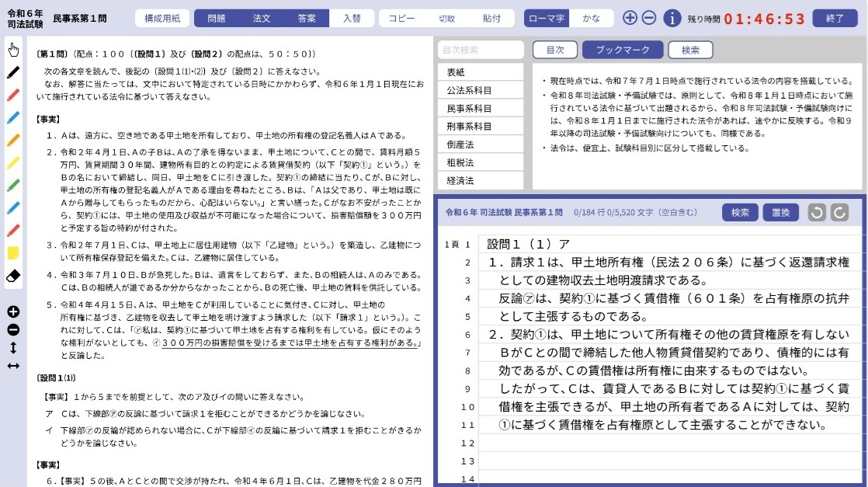The width and height of the screenshot is (868, 487).
Task: Redo the edit in the answer editor
Action: click(x=839, y=212)
